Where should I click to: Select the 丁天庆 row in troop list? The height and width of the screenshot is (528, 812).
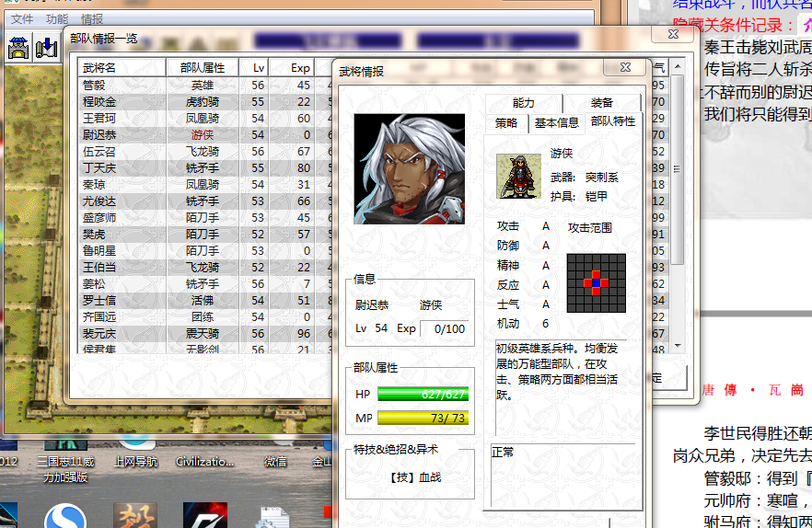click(x=205, y=167)
